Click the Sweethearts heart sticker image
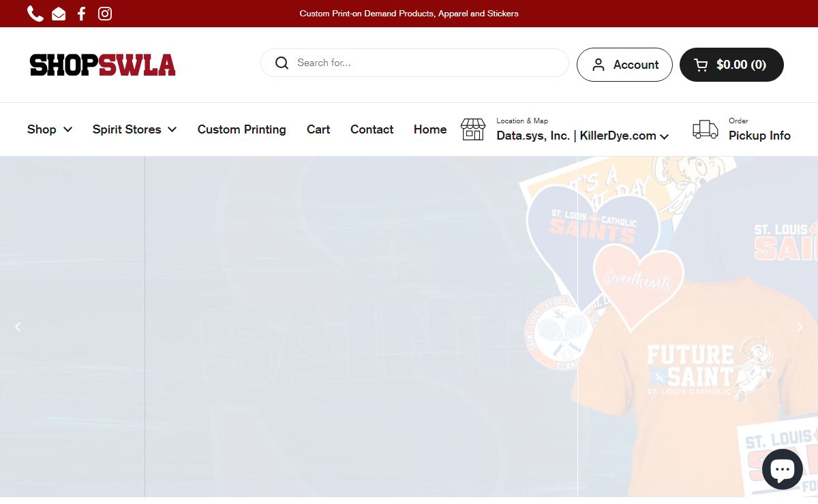818x504 pixels. pyautogui.click(x=639, y=286)
